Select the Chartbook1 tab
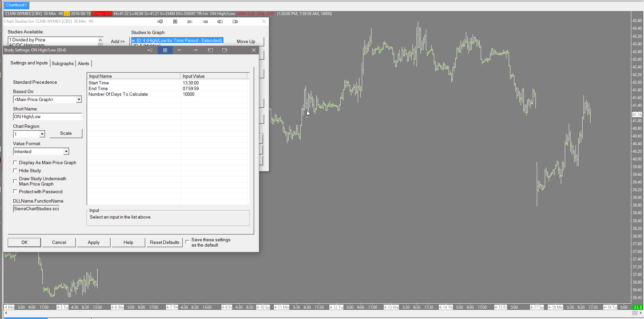Image resolution: width=644 pixels, height=319 pixels. tap(16, 5)
